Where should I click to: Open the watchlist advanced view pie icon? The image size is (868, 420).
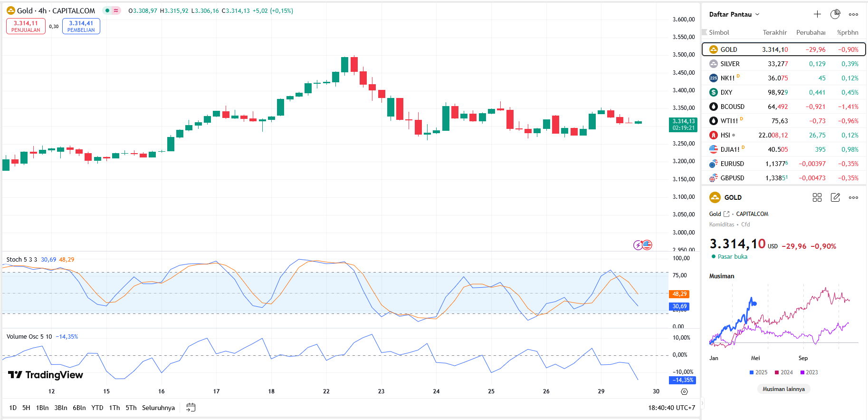[835, 14]
